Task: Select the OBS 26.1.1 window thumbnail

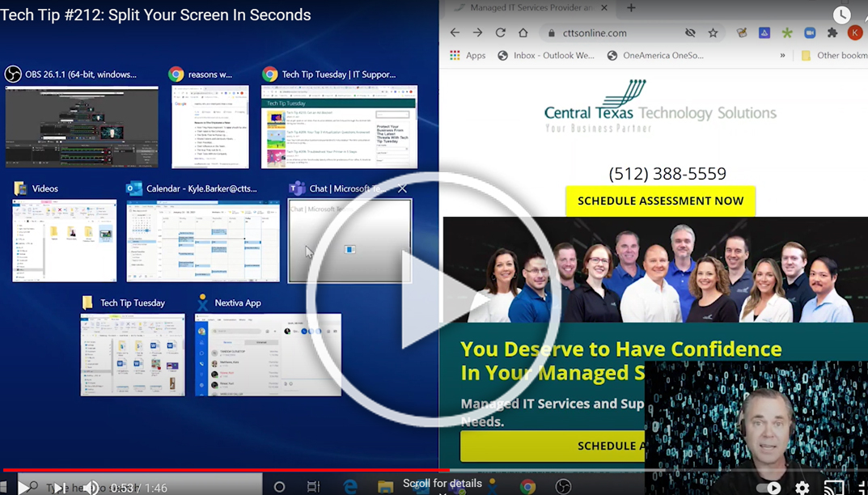Action: tap(82, 126)
